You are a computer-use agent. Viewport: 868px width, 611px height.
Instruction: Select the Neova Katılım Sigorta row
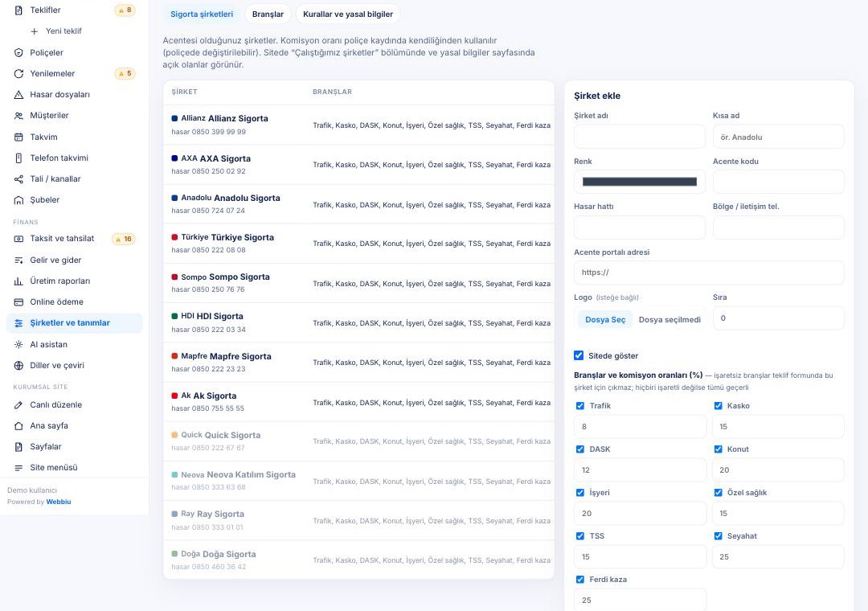358,481
